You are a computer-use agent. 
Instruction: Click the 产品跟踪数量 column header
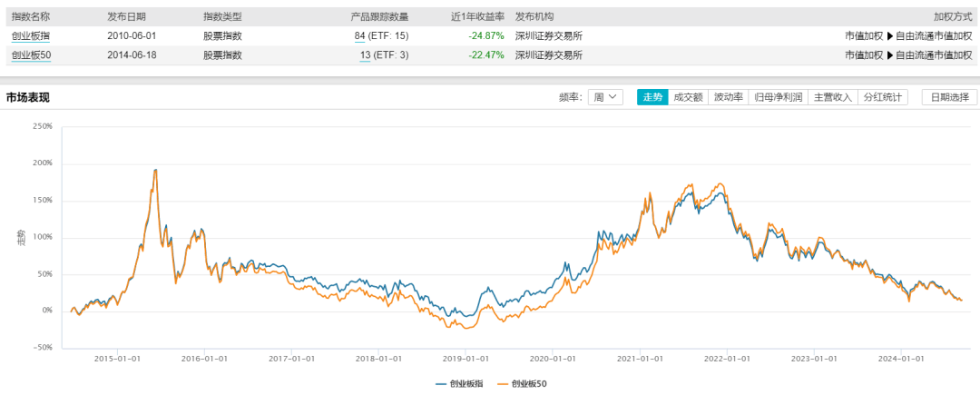point(379,17)
